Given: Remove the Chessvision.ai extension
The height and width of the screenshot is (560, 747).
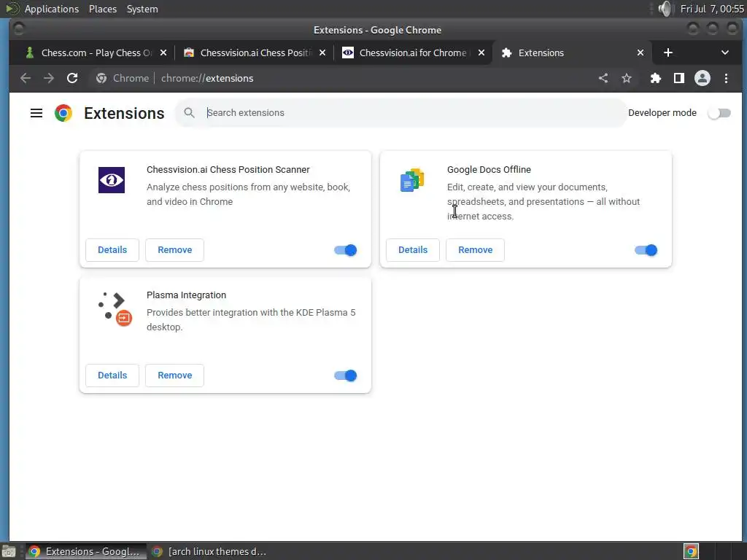Looking at the screenshot, I should (x=175, y=250).
